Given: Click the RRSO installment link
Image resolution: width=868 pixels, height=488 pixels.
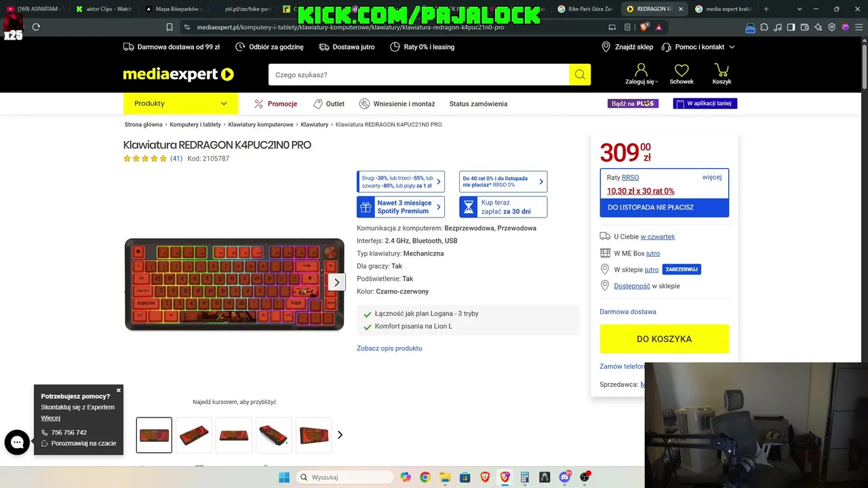Looking at the screenshot, I should tap(631, 178).
